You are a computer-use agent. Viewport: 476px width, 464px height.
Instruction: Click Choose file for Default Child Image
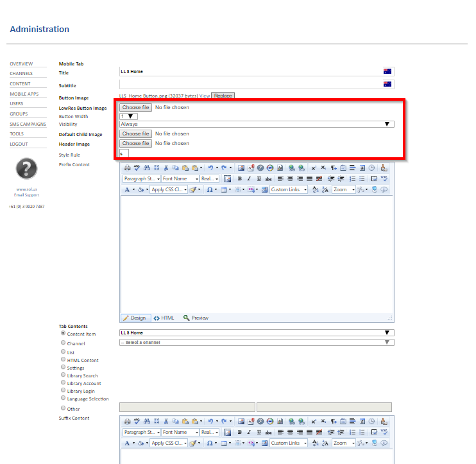pyautogui.click(x=136, y=133)
